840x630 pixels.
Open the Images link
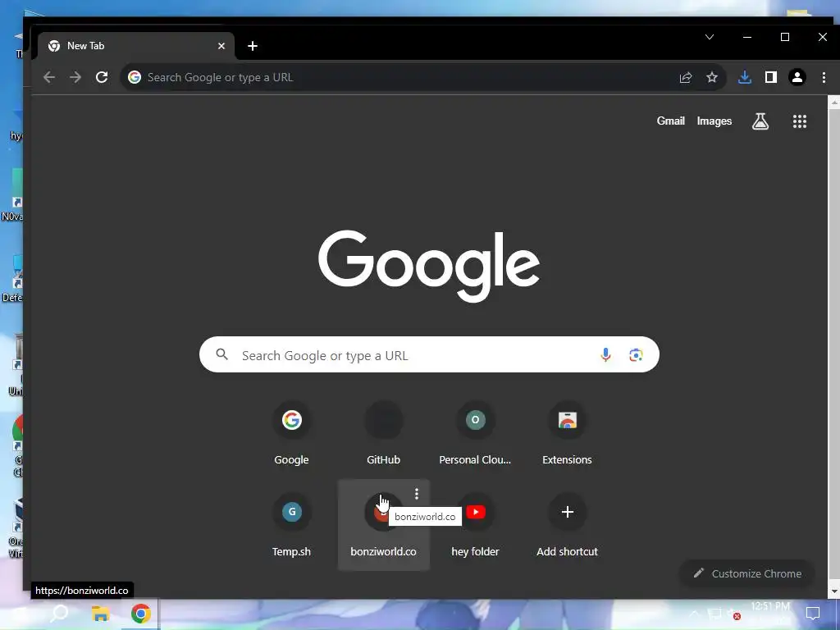[x=714, y=121]
